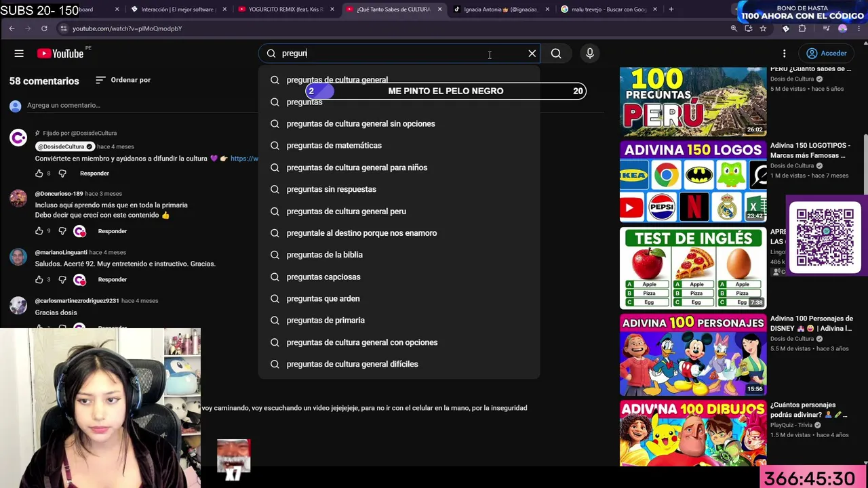Run the search with the magnifier button
The width and height of the screenshot is (868, 488).
(556, 54)
